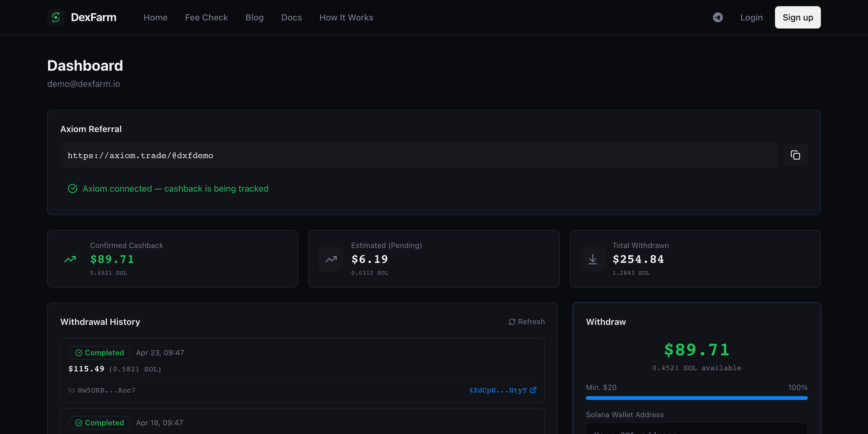
Task: Click the DexFarm brand name
Action: click(x=94, y=17)
